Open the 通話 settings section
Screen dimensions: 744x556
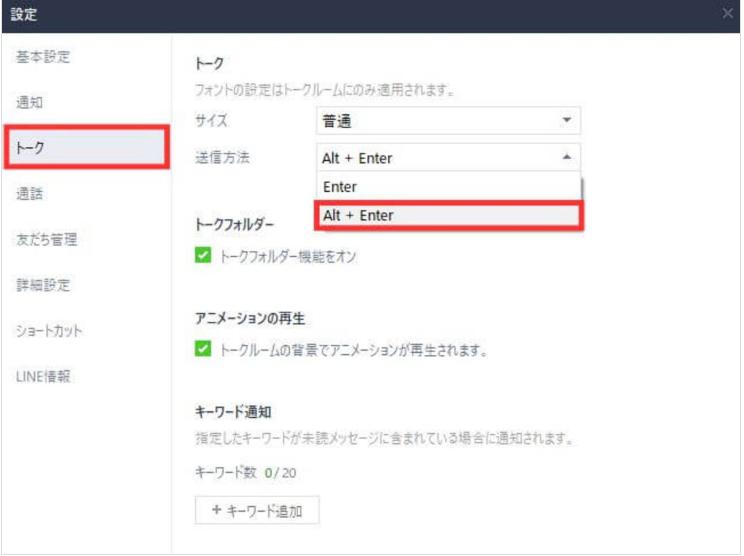click(29, 194)
